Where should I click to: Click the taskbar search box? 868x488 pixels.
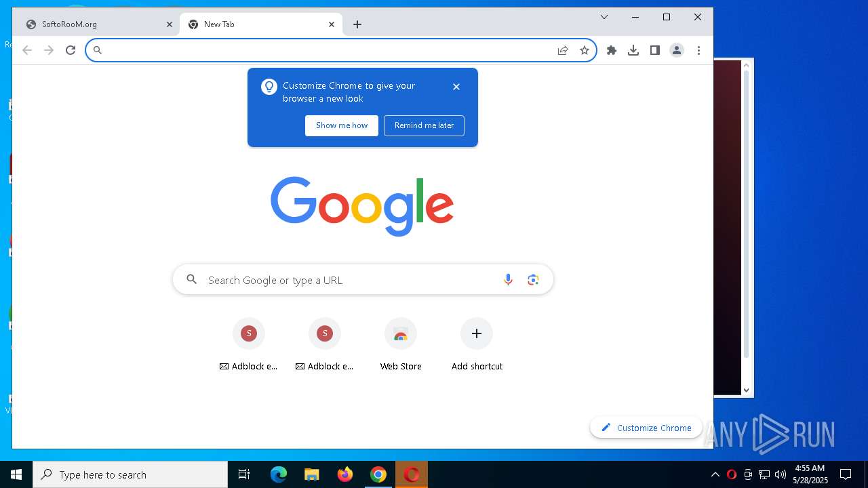click(130, 474)
